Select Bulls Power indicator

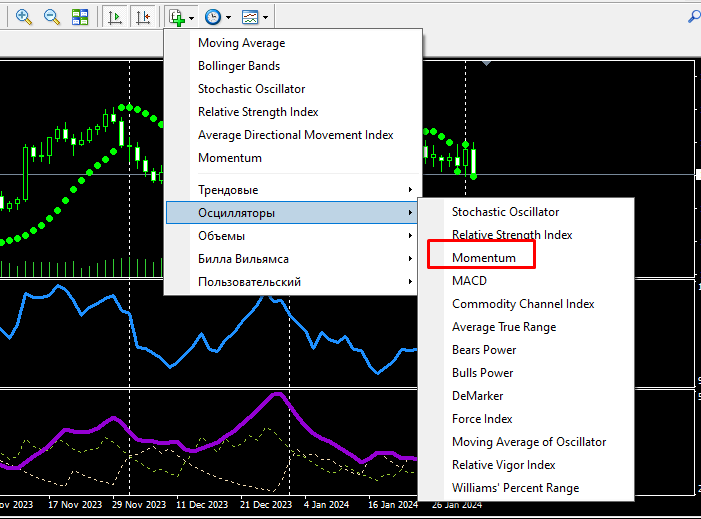tap(526, 373)
